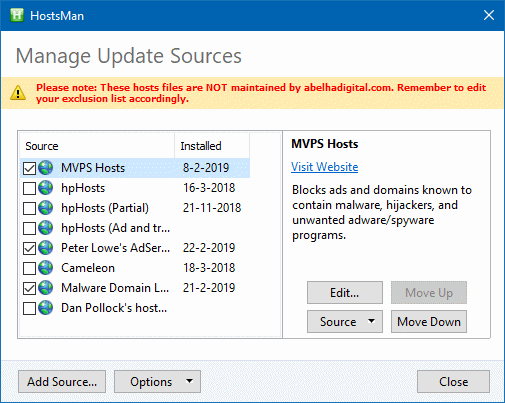The image size is (505, 403).
Task: Open the Visit Website link
Action: (325, 167)
